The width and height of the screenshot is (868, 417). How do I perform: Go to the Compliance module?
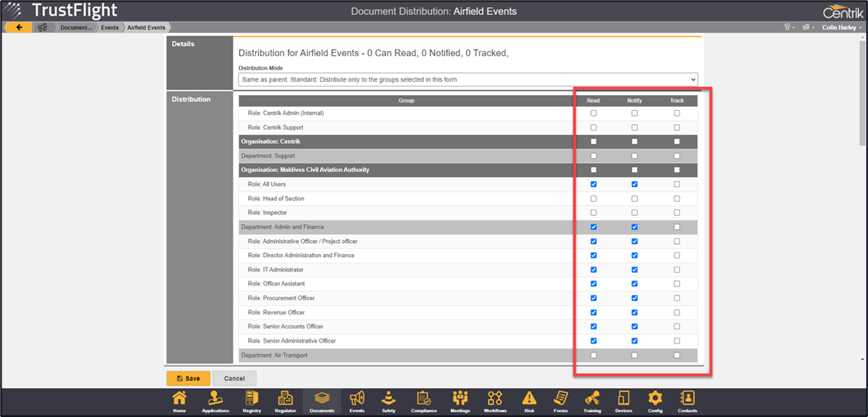coord(424,401)
